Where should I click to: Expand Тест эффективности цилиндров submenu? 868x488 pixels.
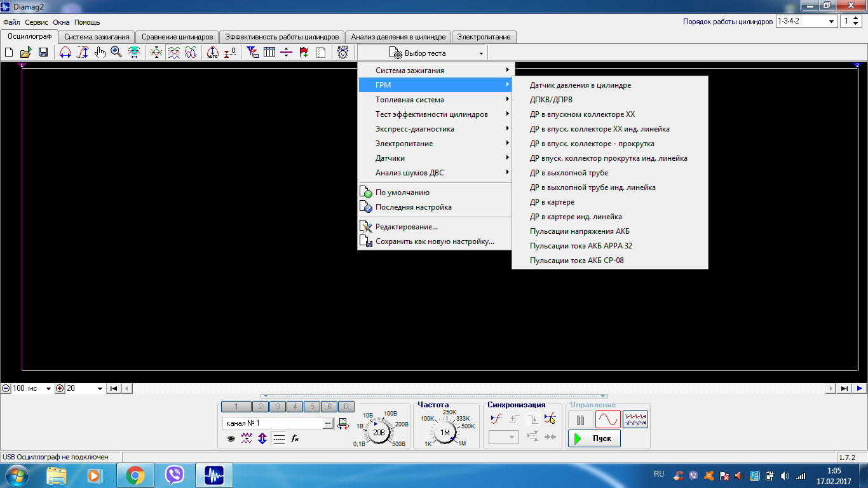pyautogui.click(x=436, y=114)
